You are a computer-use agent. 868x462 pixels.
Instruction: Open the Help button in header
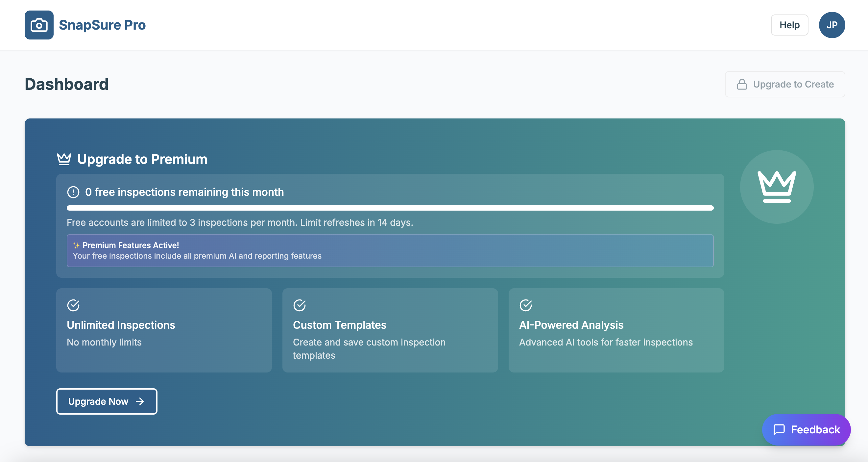click(x=789, y=25)
